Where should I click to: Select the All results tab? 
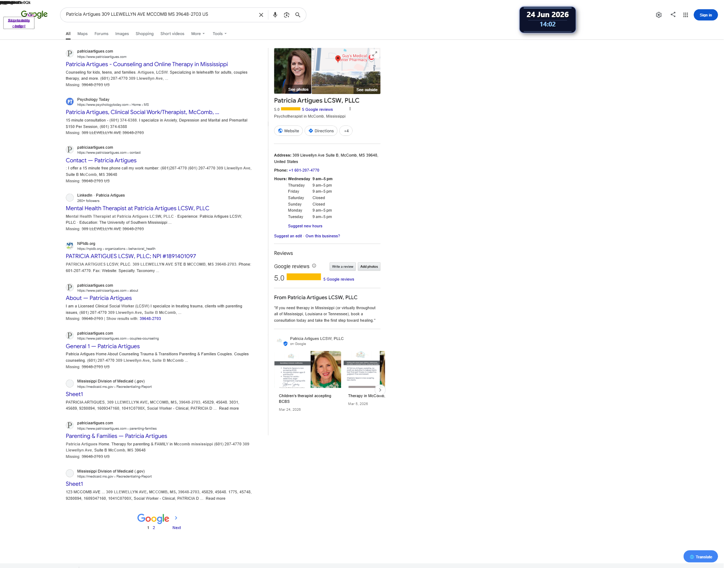pos(68,34)
